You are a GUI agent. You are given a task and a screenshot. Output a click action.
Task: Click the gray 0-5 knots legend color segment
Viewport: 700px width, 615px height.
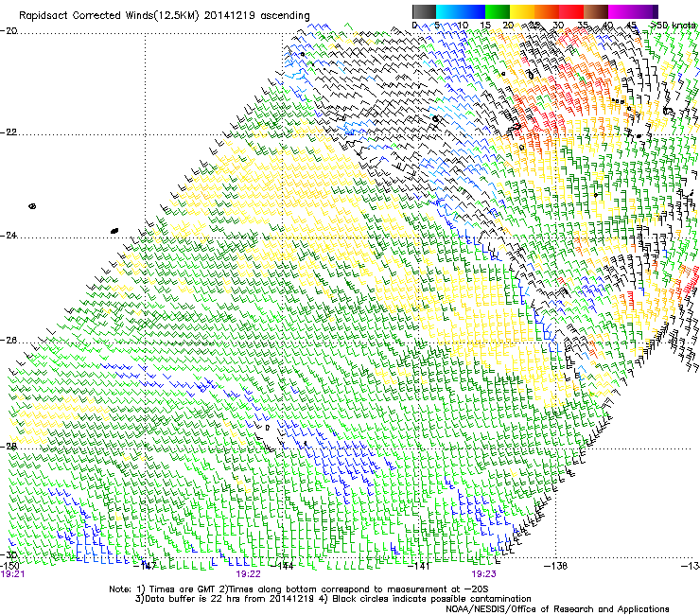[x=424, y=11]
